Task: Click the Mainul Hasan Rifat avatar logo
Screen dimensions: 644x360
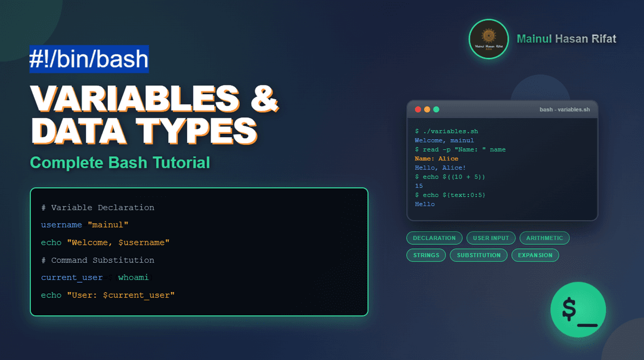Action: [488, 39]
